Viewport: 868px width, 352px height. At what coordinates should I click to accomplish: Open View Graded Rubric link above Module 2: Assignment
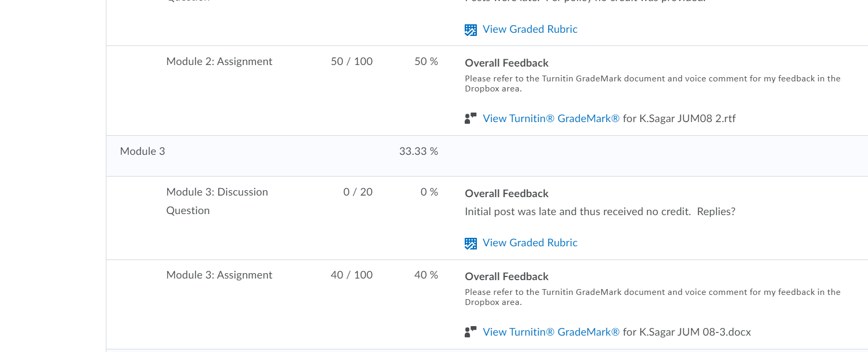point(530,29)
